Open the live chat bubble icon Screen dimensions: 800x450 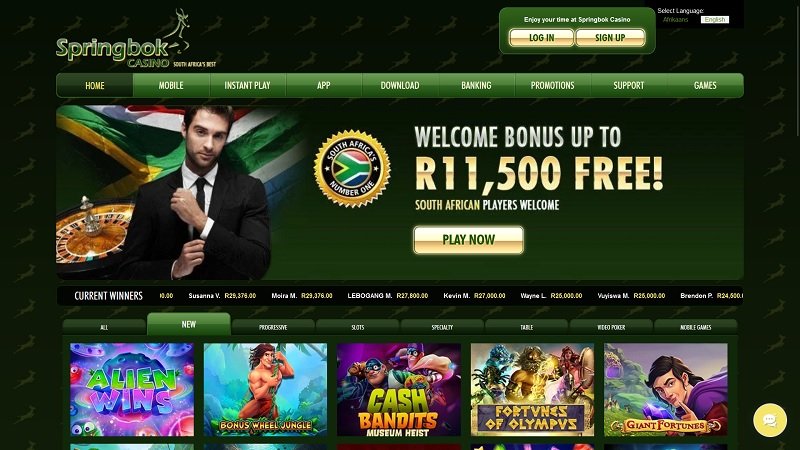point(770,420)
